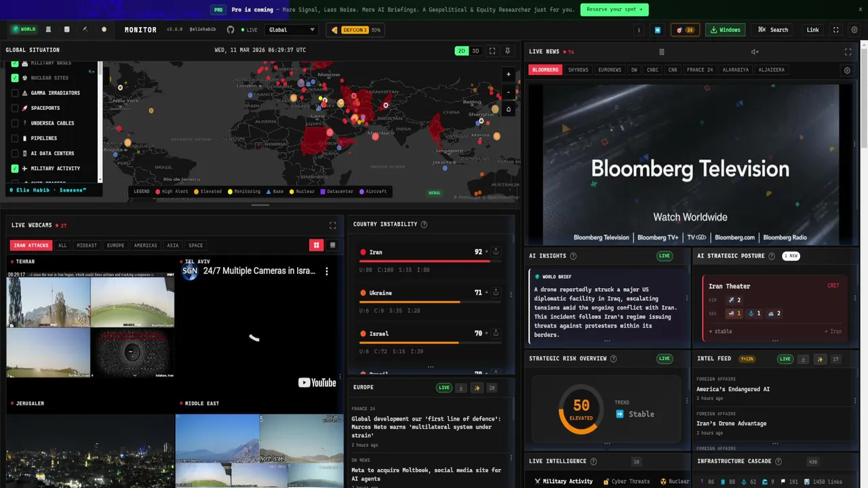Switch webcams to single view layout
Screen dimensions: 868x488
click(x=332, y=245)
